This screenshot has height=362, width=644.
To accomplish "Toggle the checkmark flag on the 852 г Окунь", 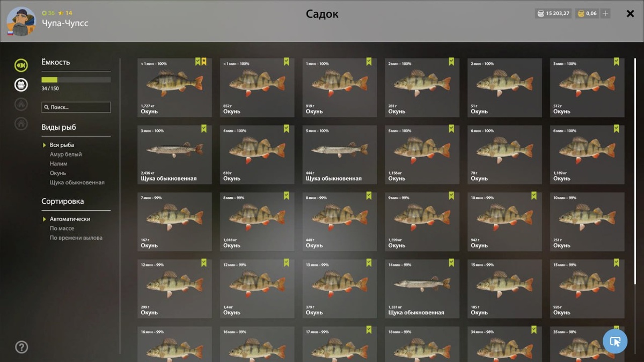I will coord(287,62).
